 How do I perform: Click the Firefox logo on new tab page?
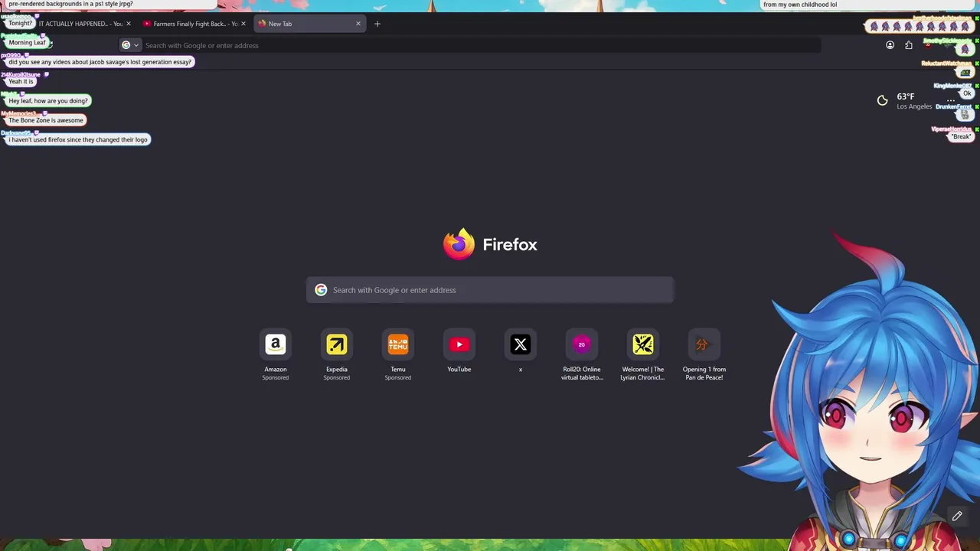[x=459, y=244]
